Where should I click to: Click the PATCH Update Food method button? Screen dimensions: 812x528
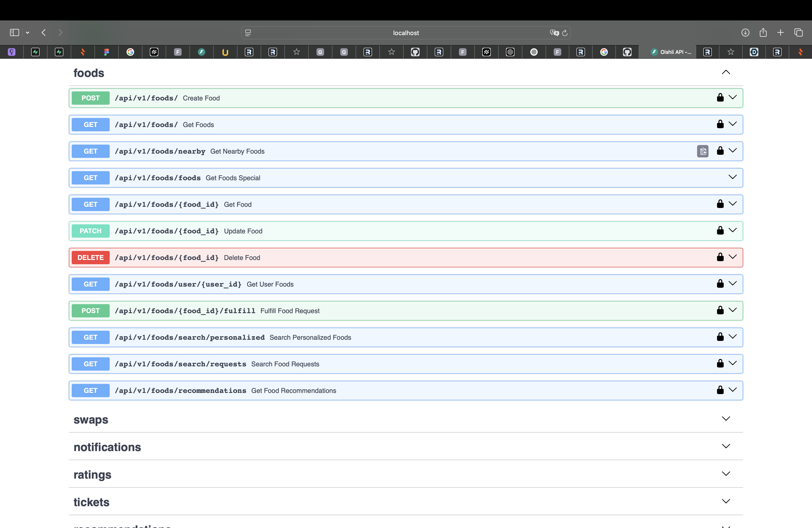[x=90, y=231]
